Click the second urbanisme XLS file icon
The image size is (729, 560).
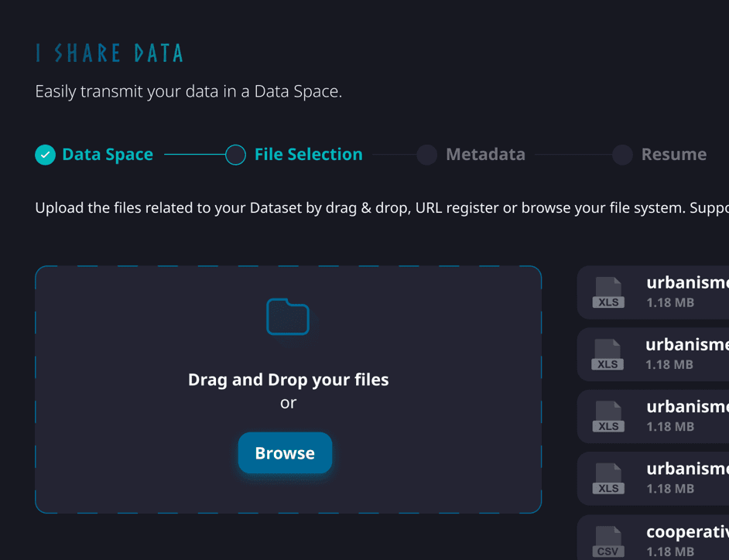point(607,354)
